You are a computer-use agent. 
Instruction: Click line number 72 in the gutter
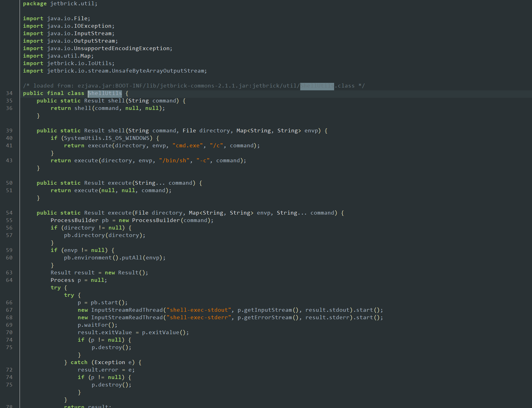9,370
